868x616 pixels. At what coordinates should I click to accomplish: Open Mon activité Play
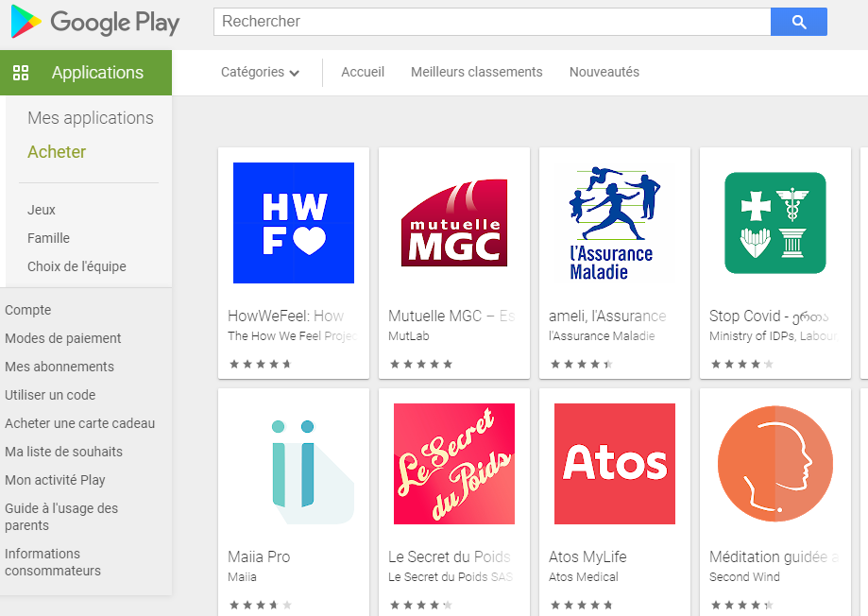[x=55, y=480]
